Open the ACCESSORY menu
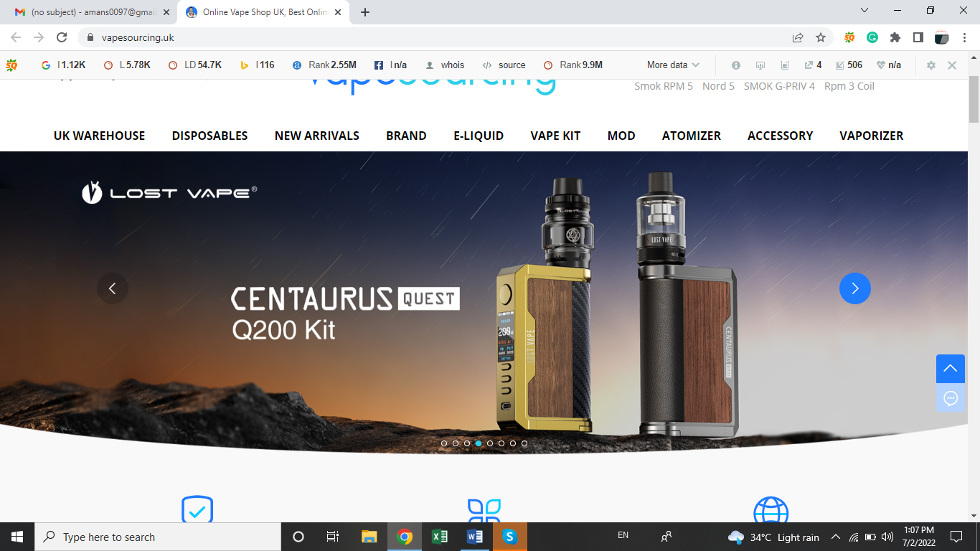 point(781,136)
